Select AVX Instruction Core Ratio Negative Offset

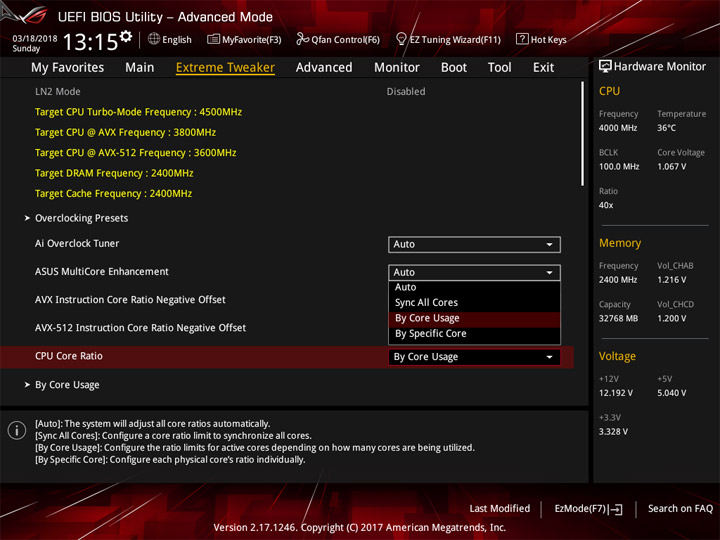(x=130, y=300)
